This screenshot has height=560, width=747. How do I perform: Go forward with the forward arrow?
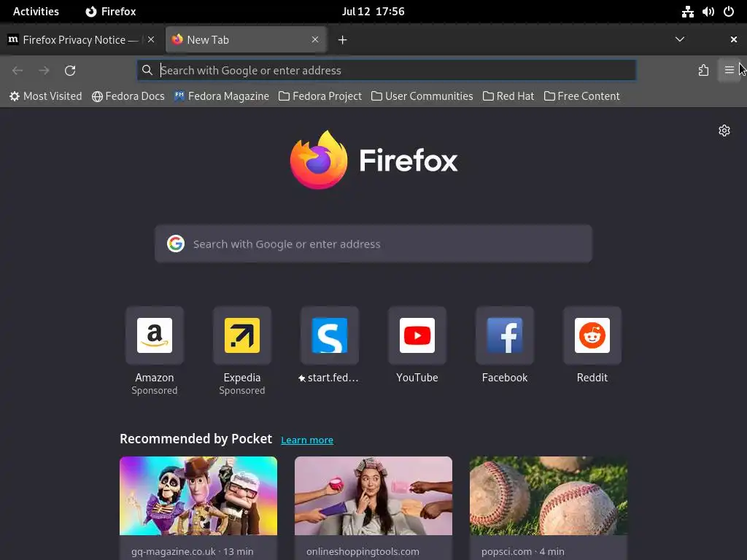[44, 71]
